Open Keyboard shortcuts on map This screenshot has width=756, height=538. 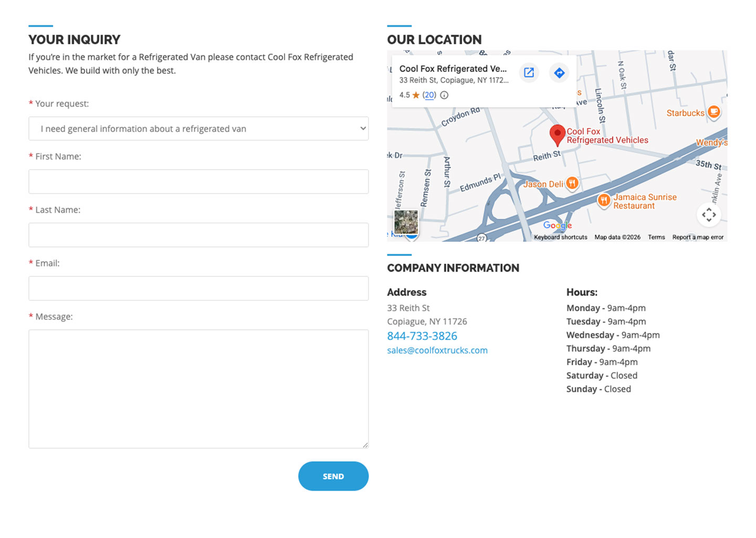(x=561, y=237)
